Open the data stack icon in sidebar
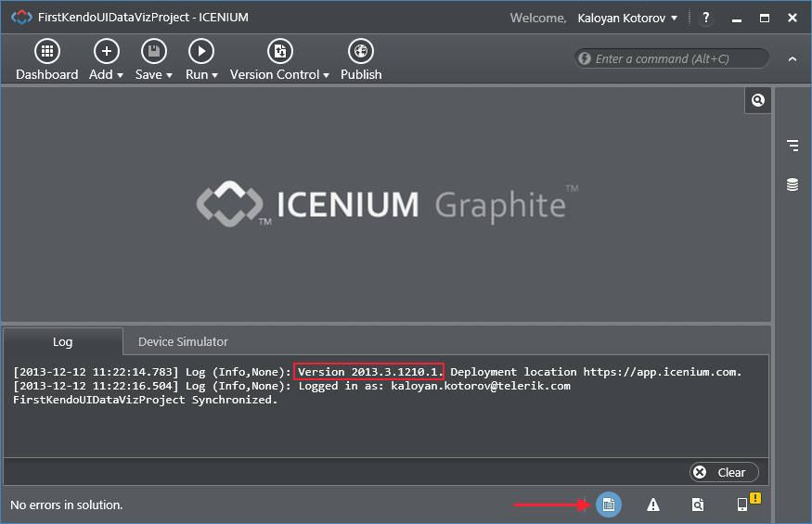The height and width of the screenshot is (524, 812). (793, 185)
